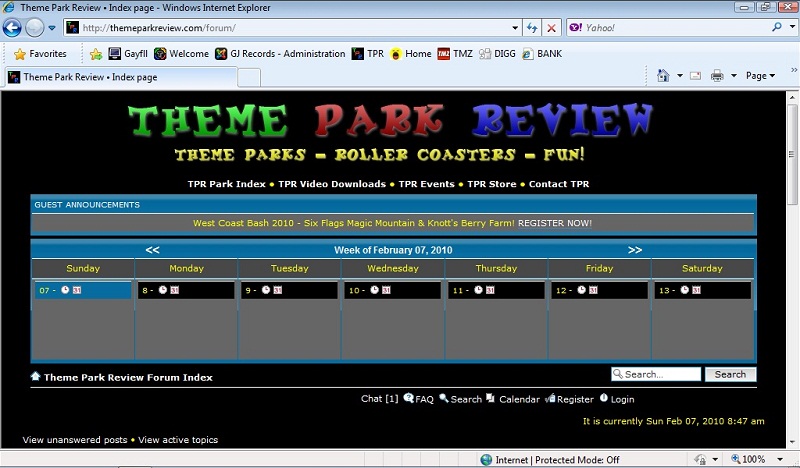The width and height of the screenshot is (800, 468).
Task: Click the forum Search... text field
Action: click(x=656, y=374)
